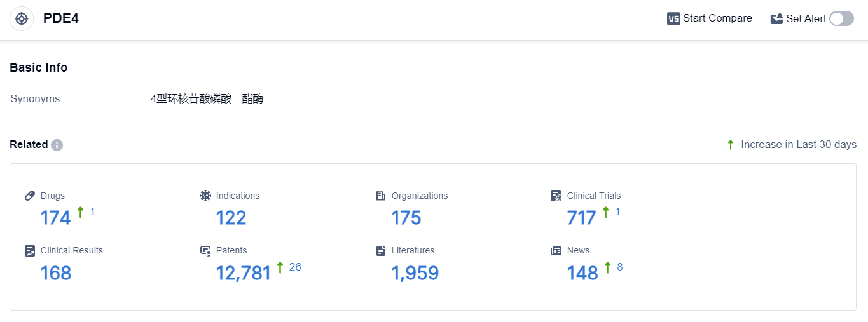This screenshot has width=868, height=322.
Task: Click the News increase number 8
Action: click(x=620, y=267)
